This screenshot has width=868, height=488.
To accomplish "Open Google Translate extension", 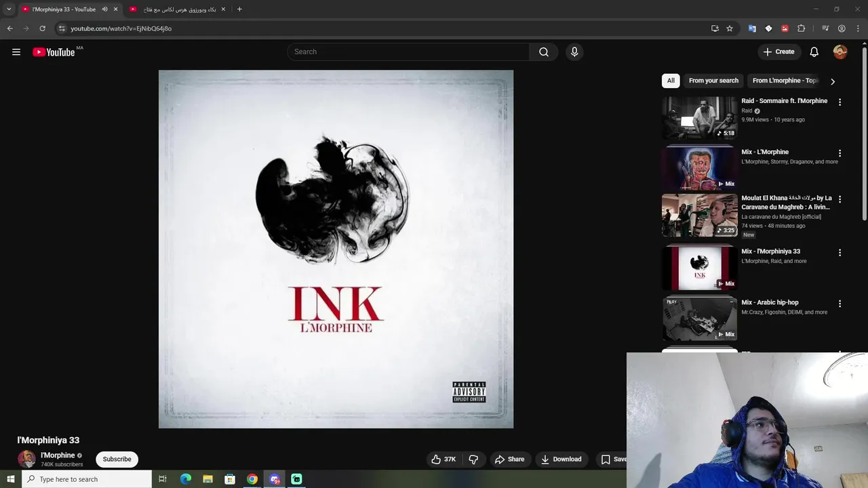I will point(752,28).
